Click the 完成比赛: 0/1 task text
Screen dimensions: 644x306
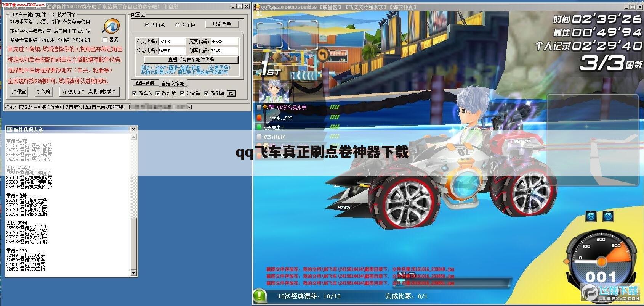tap(406, 296)
